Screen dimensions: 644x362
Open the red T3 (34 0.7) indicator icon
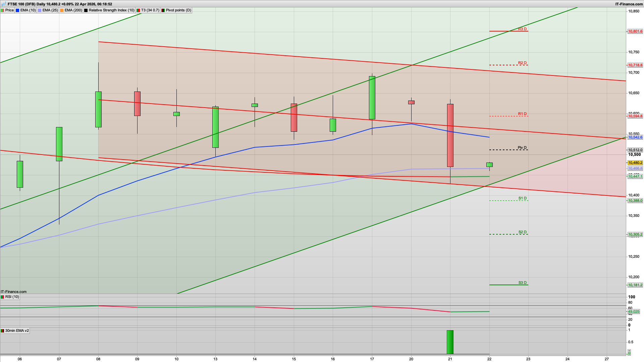click(x=138, y=10)
